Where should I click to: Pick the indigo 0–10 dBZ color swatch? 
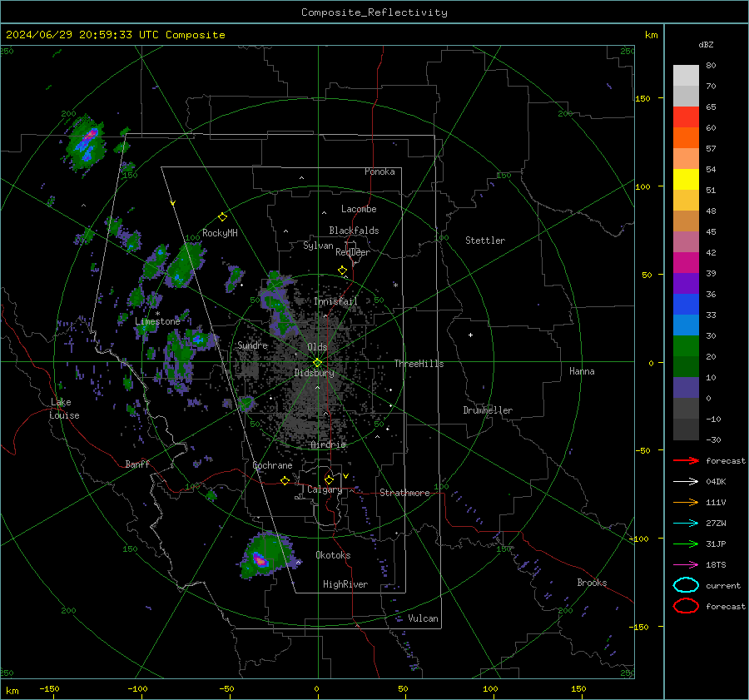pyautogui.click(x=686, y=388)
